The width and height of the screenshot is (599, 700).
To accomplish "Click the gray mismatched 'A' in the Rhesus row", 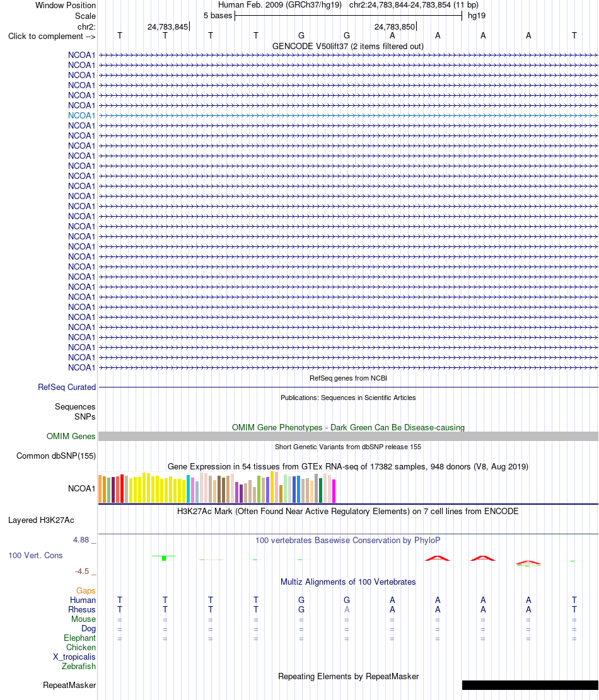I will 347,609.
